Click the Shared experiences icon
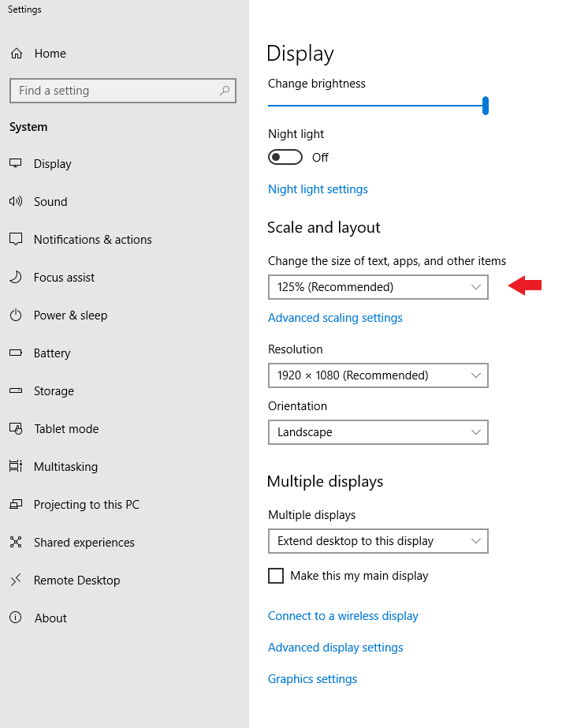Image resolution: width=577 pixels, height=728 pixels. pos(16,542)
